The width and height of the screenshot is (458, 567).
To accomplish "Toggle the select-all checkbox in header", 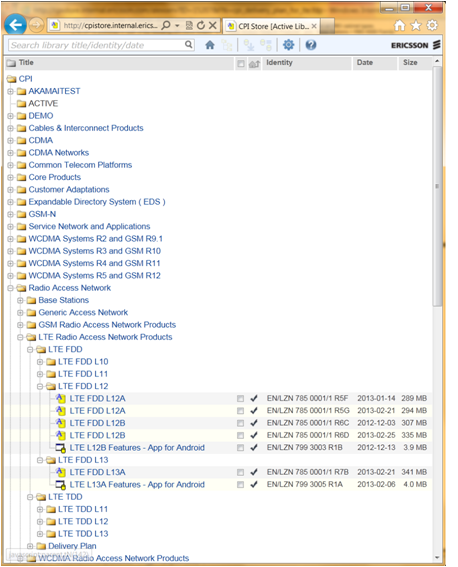I will click(x=240, y=64).
